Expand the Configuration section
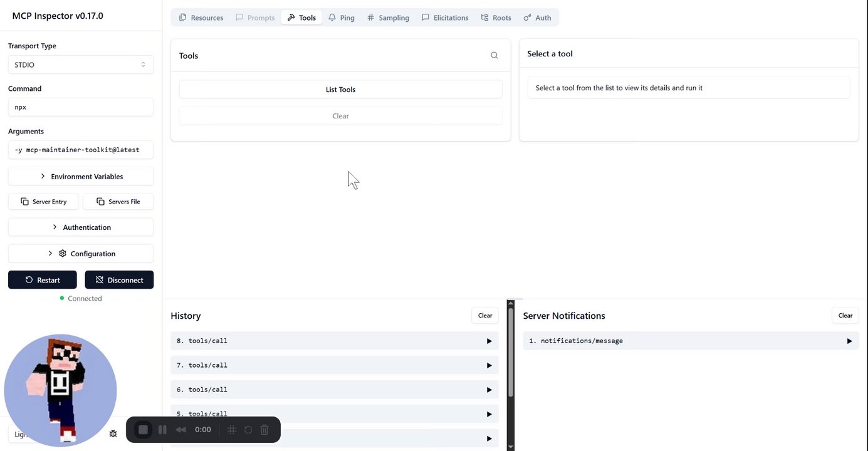Image resolution: width=868 pixels, height=451 pixels. click(x=81, y=254)
